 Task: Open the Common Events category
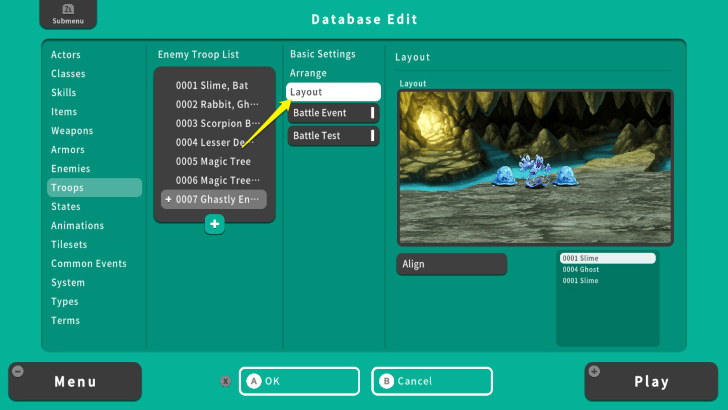pos(89,264)
